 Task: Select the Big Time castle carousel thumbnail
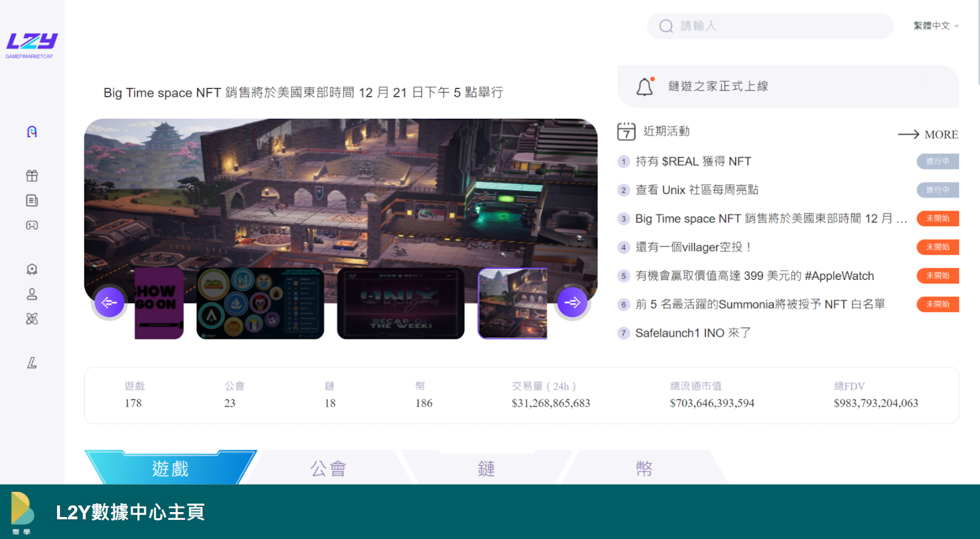(513, 303)
